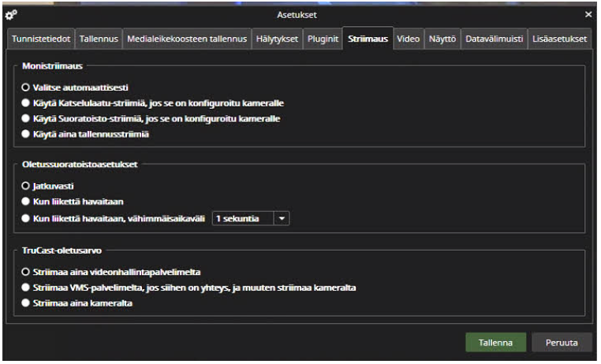Select the Hälytykset tab

277,39
